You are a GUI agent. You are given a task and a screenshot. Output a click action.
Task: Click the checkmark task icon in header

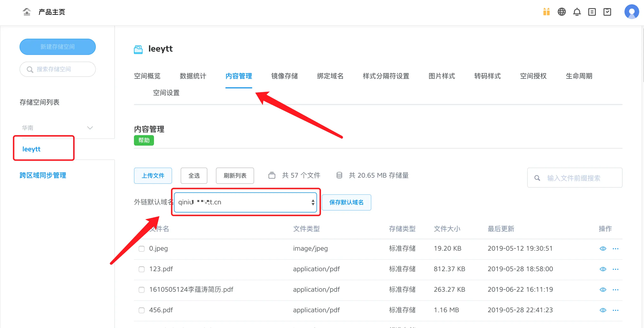607,12
